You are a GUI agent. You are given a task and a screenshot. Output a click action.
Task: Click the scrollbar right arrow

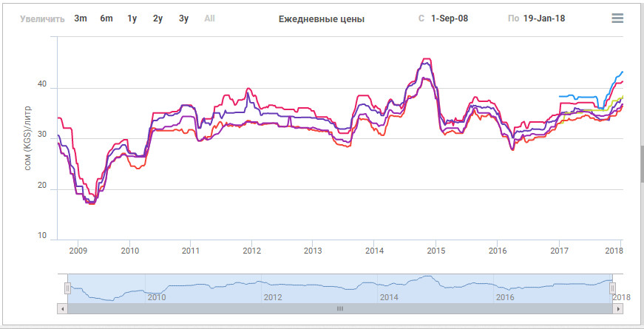click(x=618, y=308)
